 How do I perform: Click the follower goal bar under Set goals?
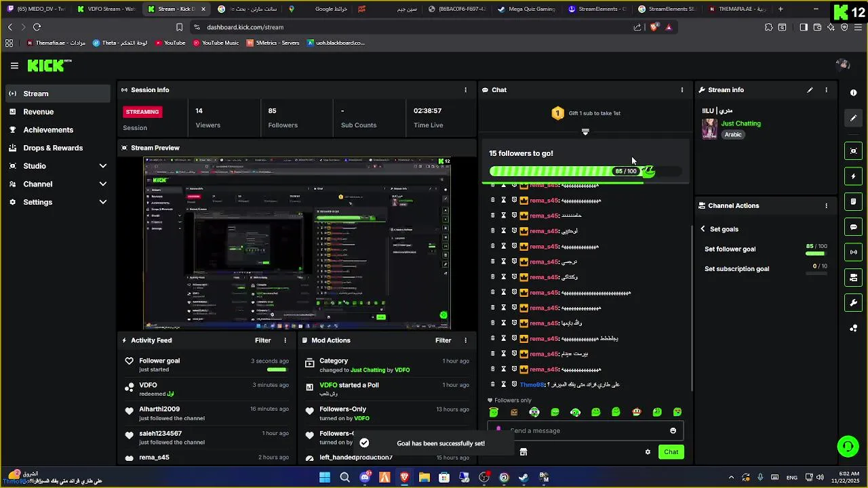click(x=815, y=253)
